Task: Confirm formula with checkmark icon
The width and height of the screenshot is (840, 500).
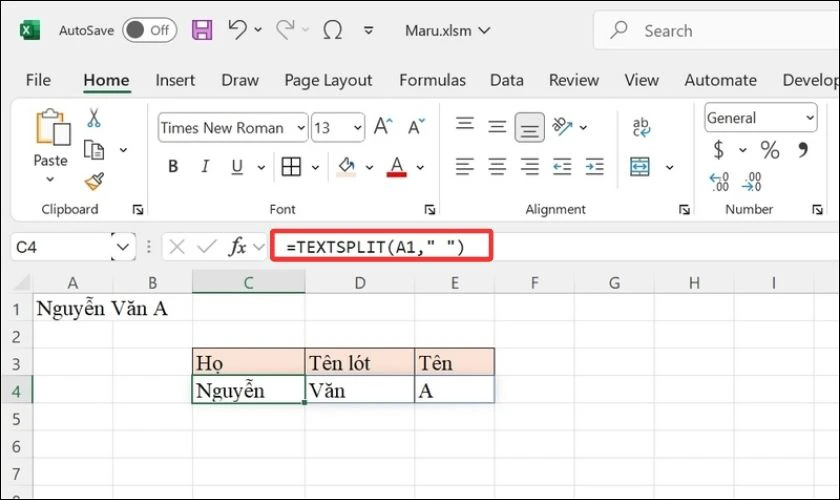Action: coord(206,247)
